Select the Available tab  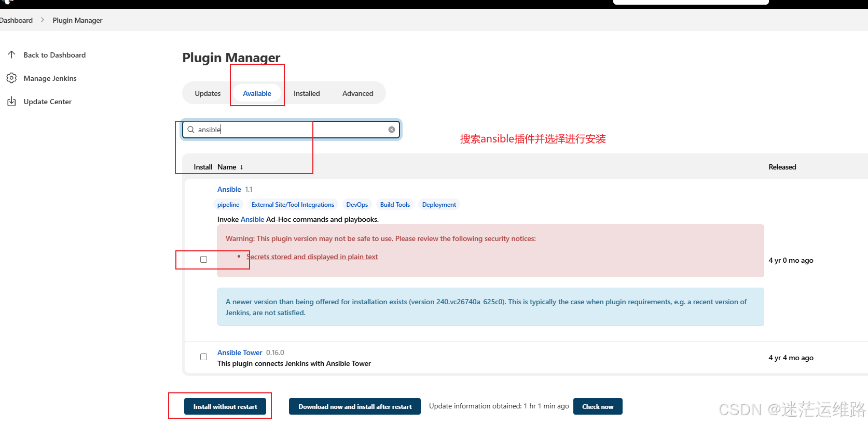pos(257,93)
